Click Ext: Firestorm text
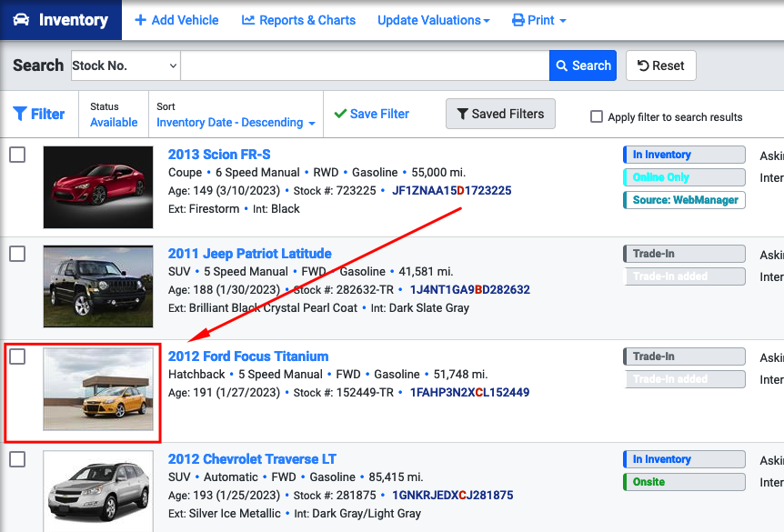 204,208
